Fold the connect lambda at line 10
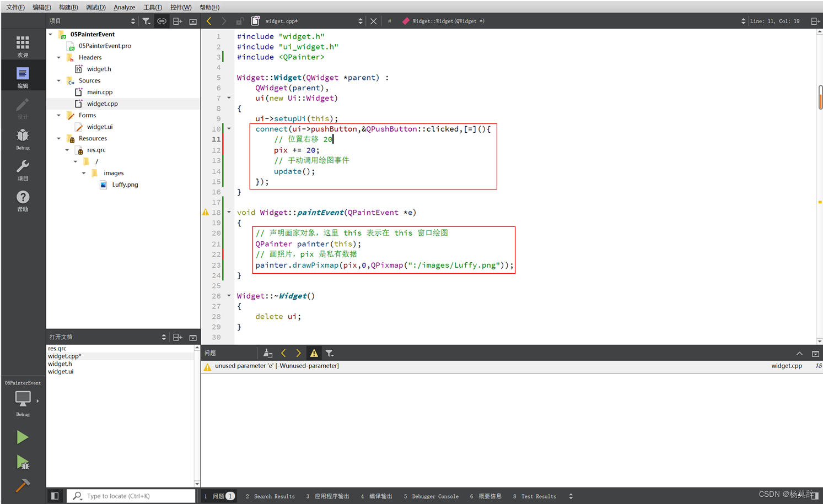The width and height of the screenshot is (823, 504). pyautogui.click(x=229, y=129)
